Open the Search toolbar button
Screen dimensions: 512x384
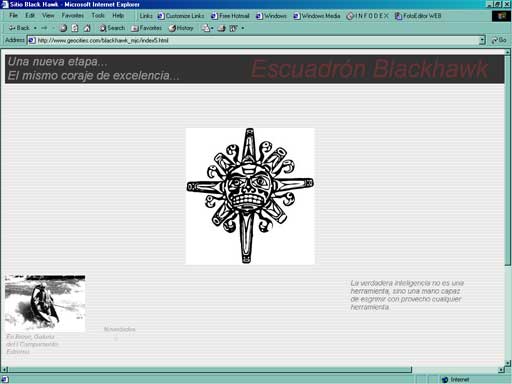tap(112, 28)
